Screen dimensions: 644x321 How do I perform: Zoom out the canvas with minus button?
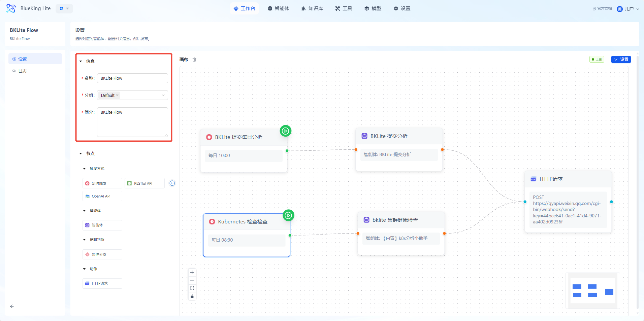192,280
